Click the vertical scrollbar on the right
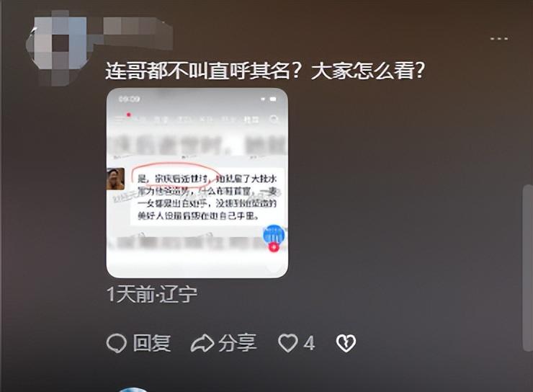533x392 pixels. [x=527, y=268]
